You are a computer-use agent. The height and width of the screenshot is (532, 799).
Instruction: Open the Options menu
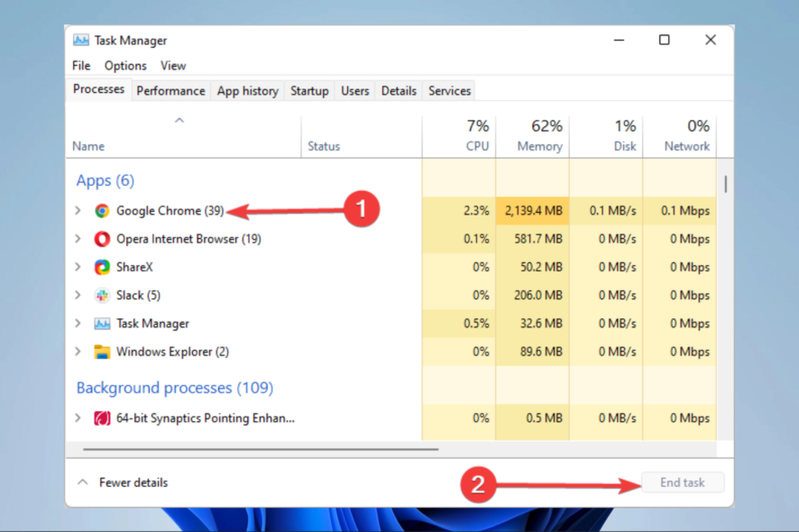pyautogui.click(x=125, y=66)
